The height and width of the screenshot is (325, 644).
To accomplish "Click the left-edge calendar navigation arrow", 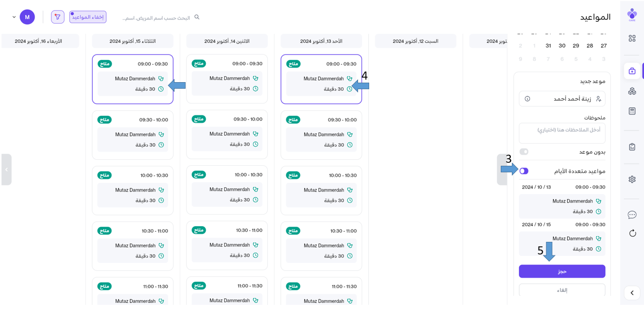I will 6,170.
